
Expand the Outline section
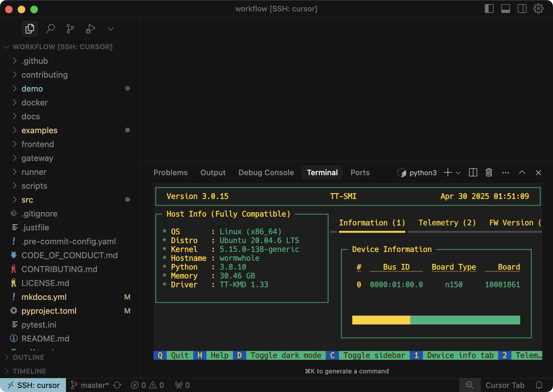pyautogui.click(x=28, y=357)
